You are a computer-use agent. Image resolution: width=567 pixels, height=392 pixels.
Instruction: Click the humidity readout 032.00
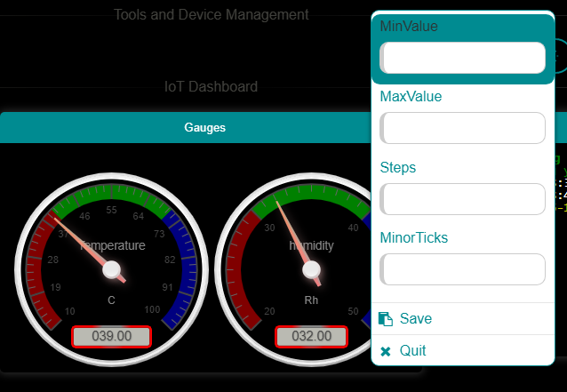311,337
